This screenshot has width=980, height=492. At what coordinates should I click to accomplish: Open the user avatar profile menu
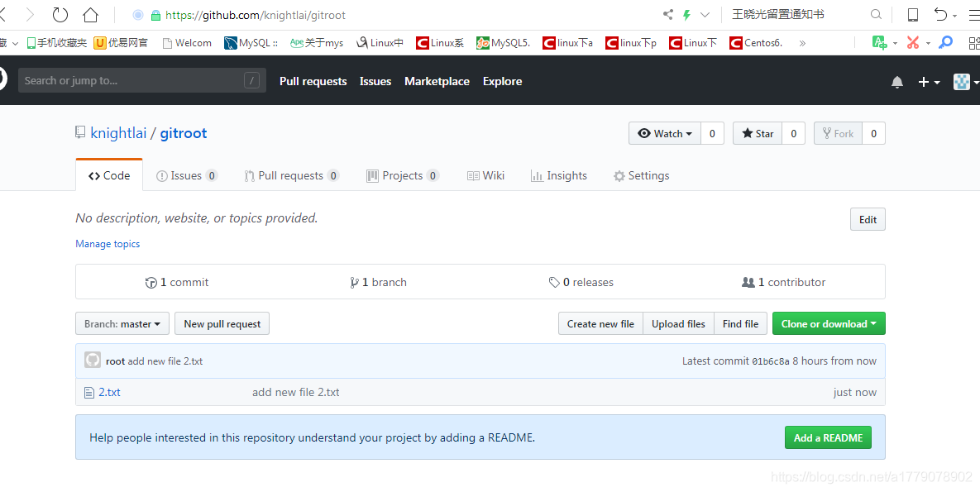point(966,82)
